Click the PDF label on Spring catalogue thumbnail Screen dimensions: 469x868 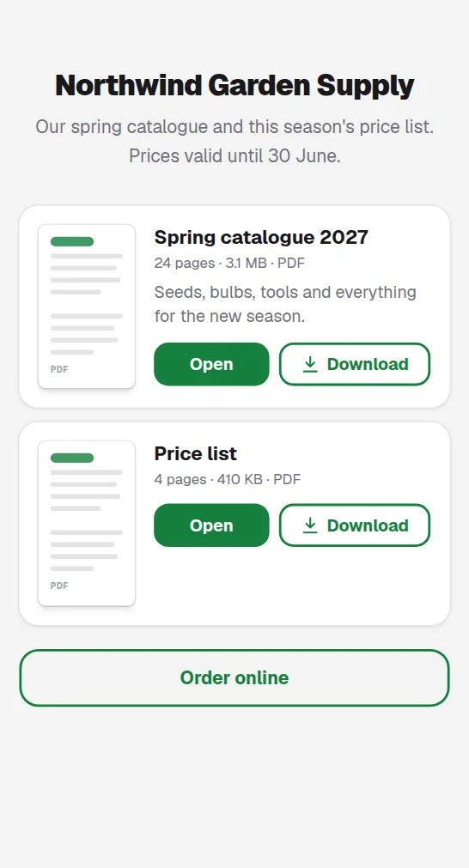tap(59, 369)
